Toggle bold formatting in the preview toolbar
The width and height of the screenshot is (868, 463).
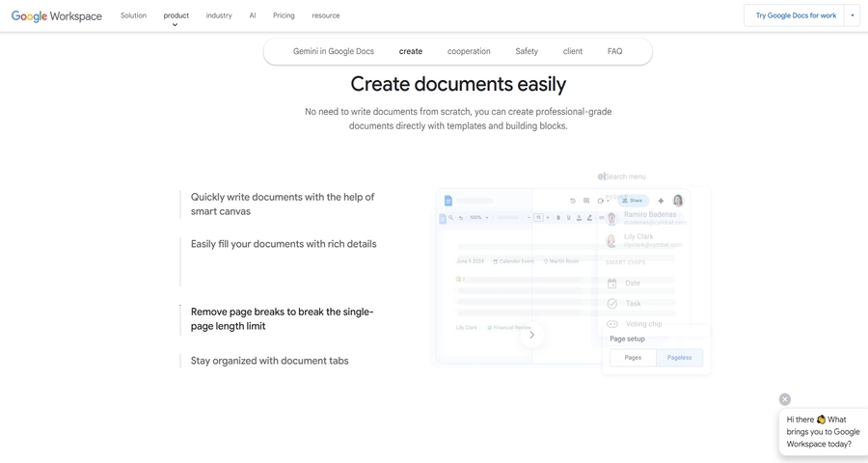558,218
